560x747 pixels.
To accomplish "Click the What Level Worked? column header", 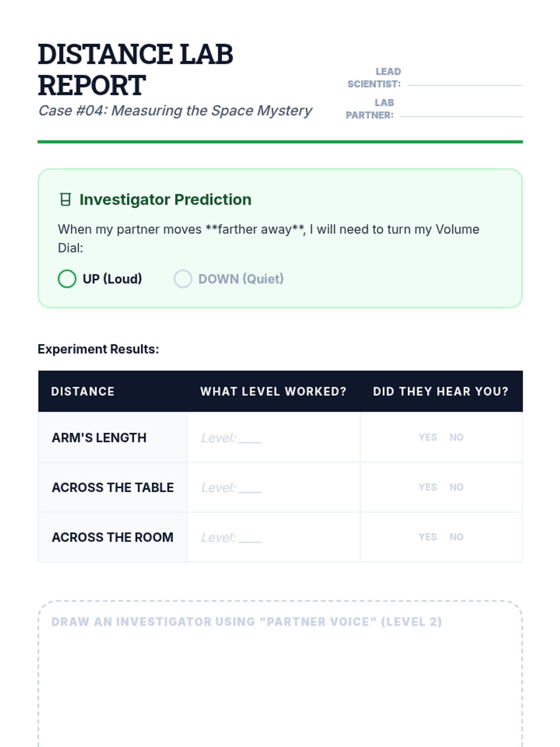I will point(273,391).
